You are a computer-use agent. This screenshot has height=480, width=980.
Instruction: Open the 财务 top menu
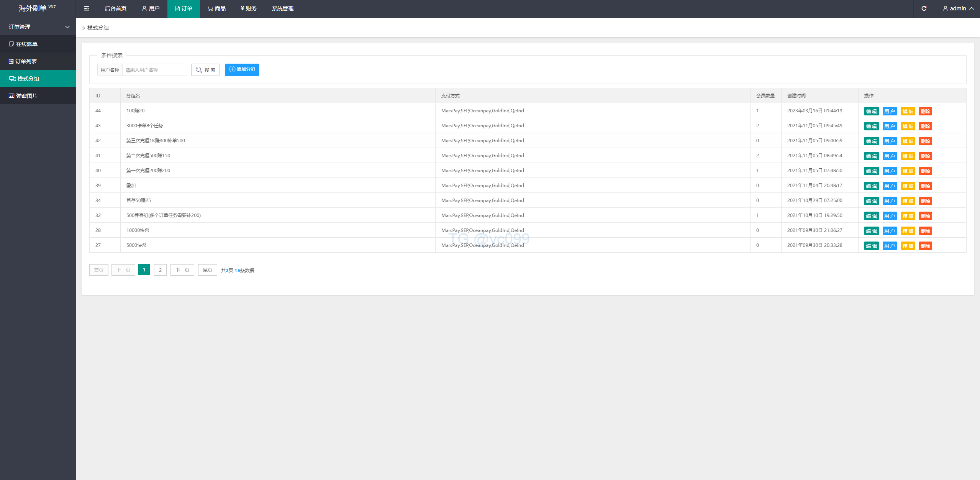(248, 8)
